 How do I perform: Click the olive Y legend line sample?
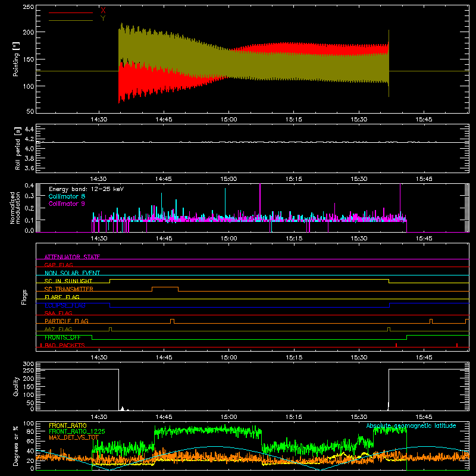point(70,20)
